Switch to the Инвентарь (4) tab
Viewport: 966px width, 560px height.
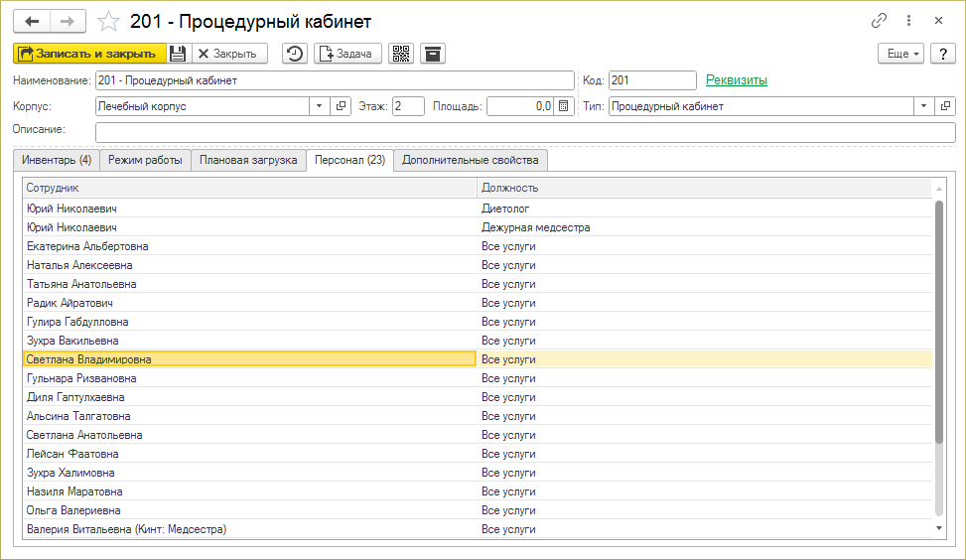(x=57, y=160)
